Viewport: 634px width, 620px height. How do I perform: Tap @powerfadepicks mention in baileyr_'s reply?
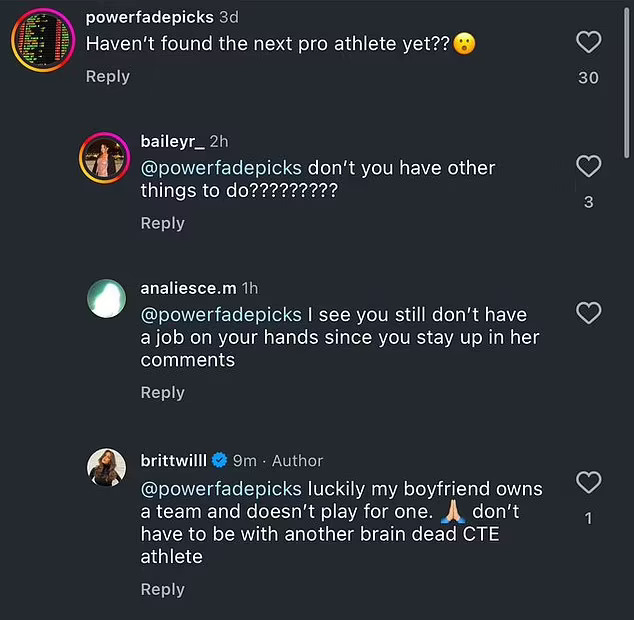point(221,168)
